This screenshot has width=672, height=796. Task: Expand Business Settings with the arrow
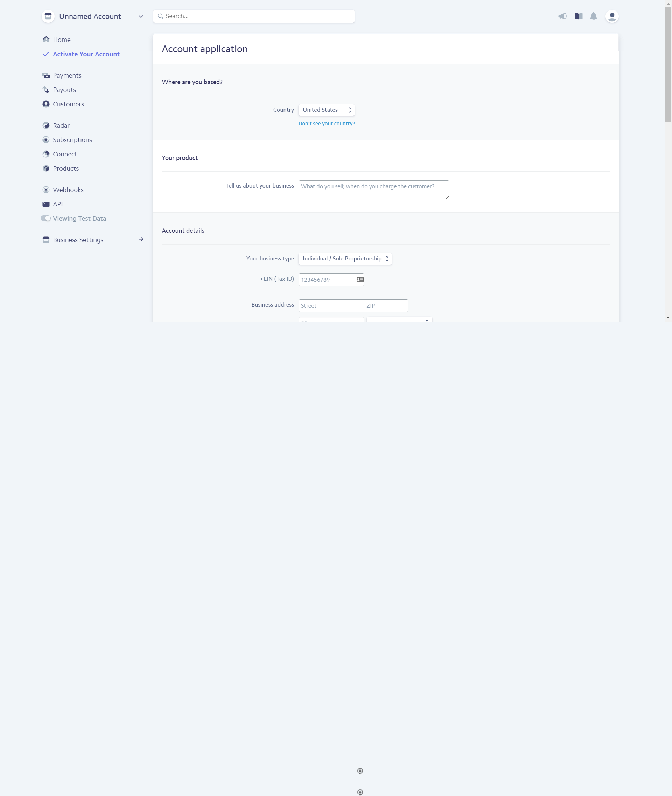pyautogui.click(x=141, y=240)
